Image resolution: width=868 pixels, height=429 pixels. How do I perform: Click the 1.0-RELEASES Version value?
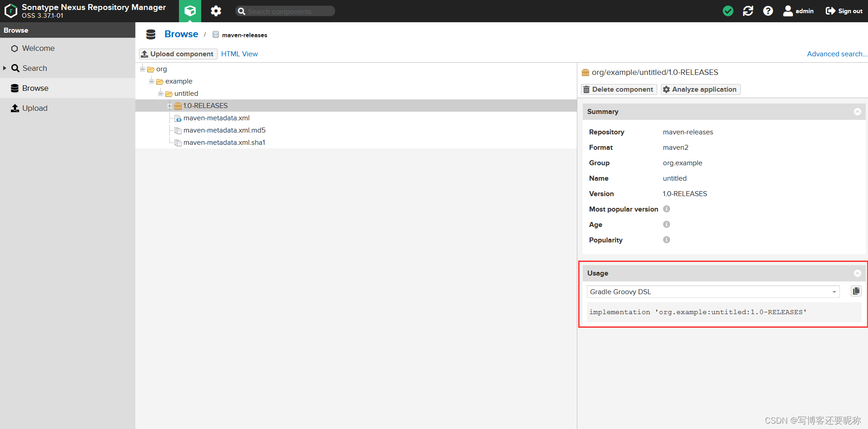click(x=684, y=194)
